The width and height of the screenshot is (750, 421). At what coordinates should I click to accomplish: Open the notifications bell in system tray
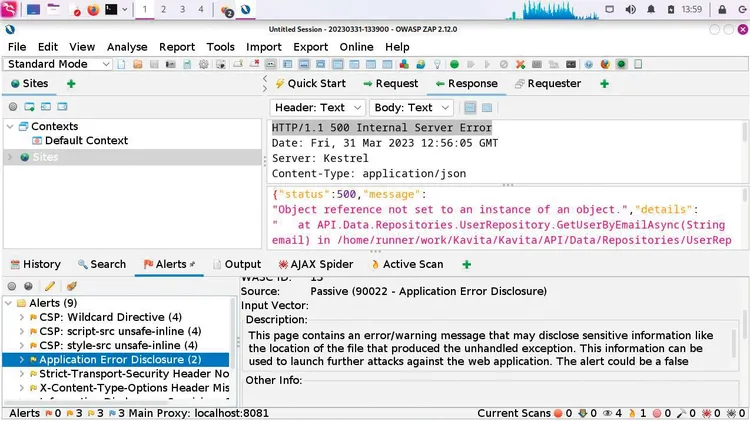[651, 10]
